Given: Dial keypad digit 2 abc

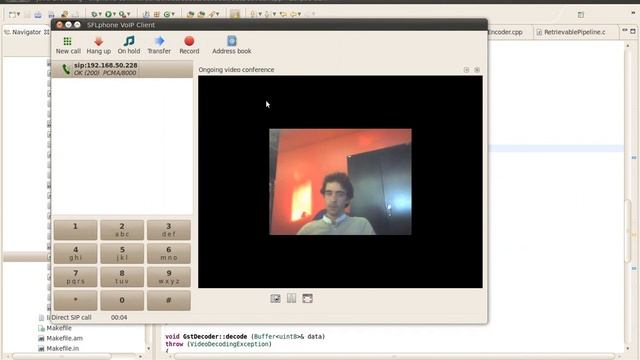Looking at the screenshot, I should [122, 230].
